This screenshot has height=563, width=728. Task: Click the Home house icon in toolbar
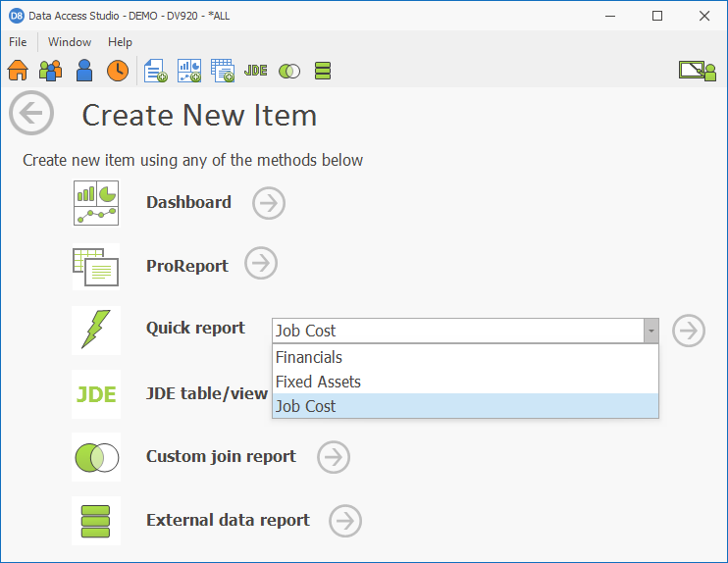[x=18, y=71]
